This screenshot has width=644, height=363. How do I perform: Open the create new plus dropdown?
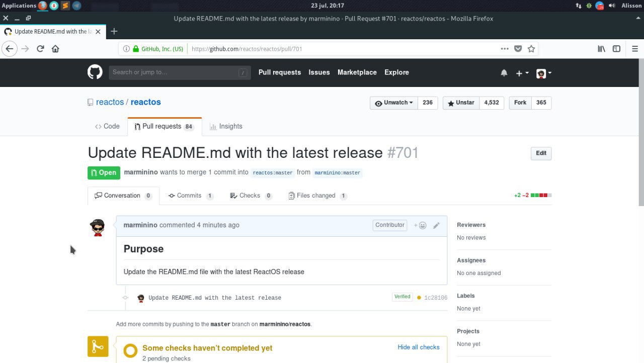coord(522,73)
